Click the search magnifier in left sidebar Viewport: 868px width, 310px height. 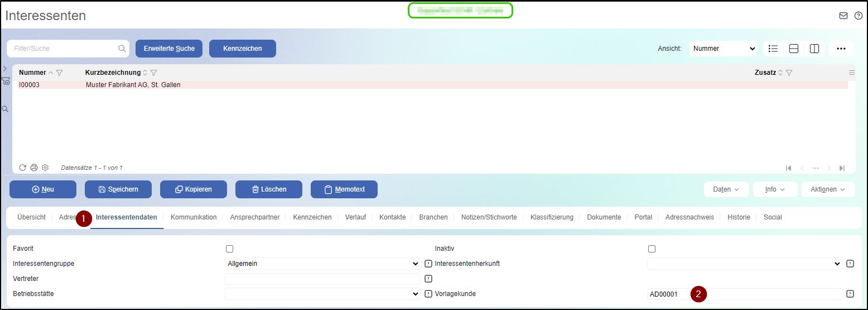click(5, 109)
